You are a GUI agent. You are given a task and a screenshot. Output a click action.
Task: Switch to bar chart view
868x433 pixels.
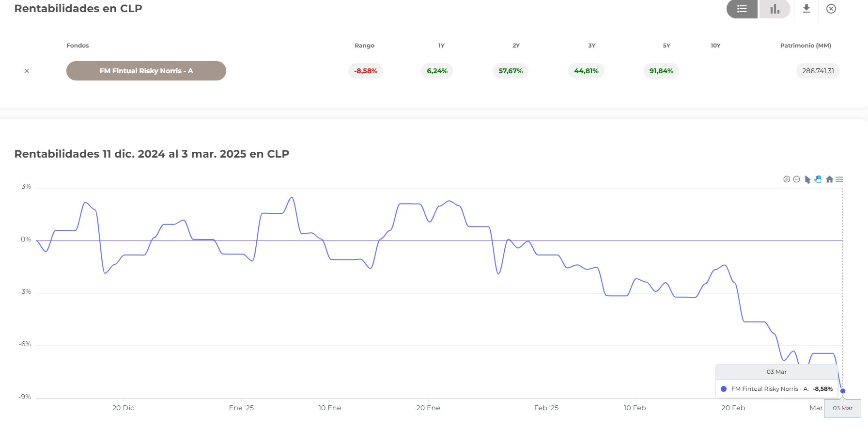point(775,9)
